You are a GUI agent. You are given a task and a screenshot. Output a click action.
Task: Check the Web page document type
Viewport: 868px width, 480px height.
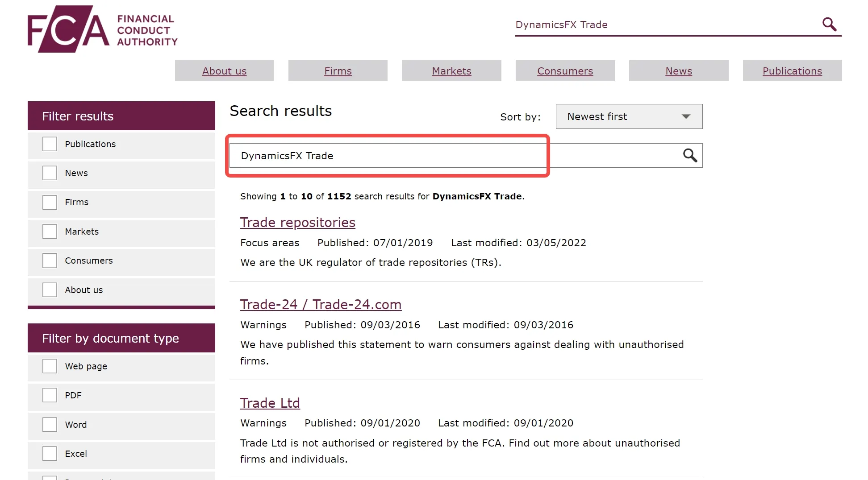(x=50, y=366)
